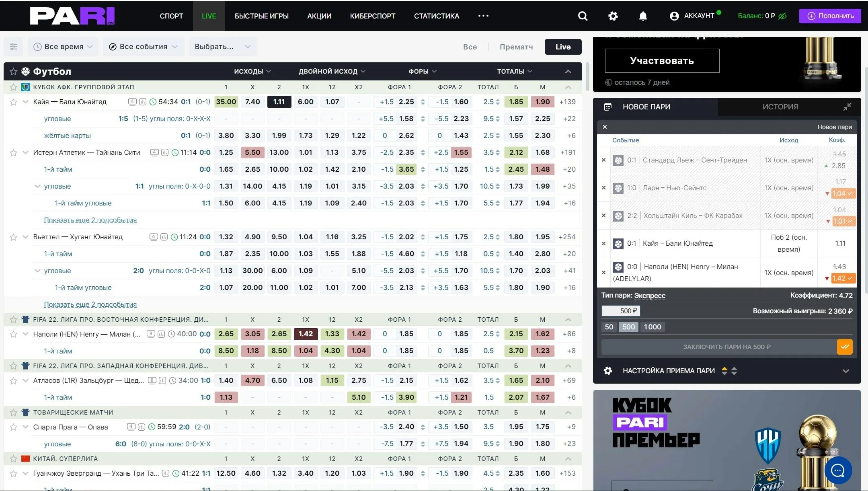Open statistics icon for Гуанчжоу Эвергранд match

pos(166,473)
